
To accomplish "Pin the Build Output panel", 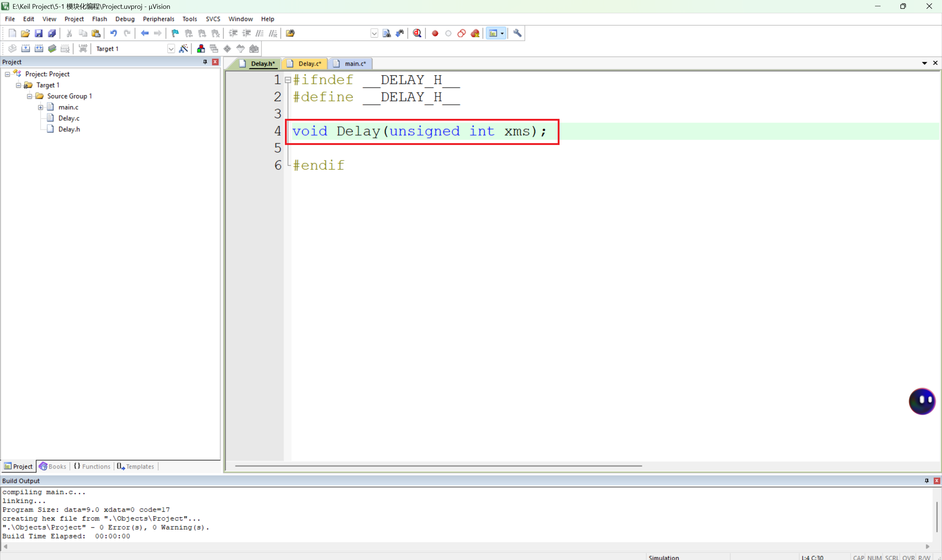I will point(927,481).
